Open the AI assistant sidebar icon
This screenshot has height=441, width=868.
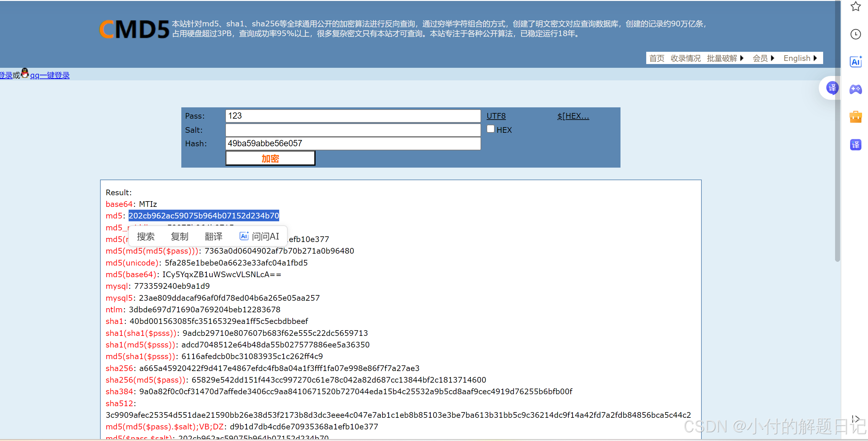[855, 62]
